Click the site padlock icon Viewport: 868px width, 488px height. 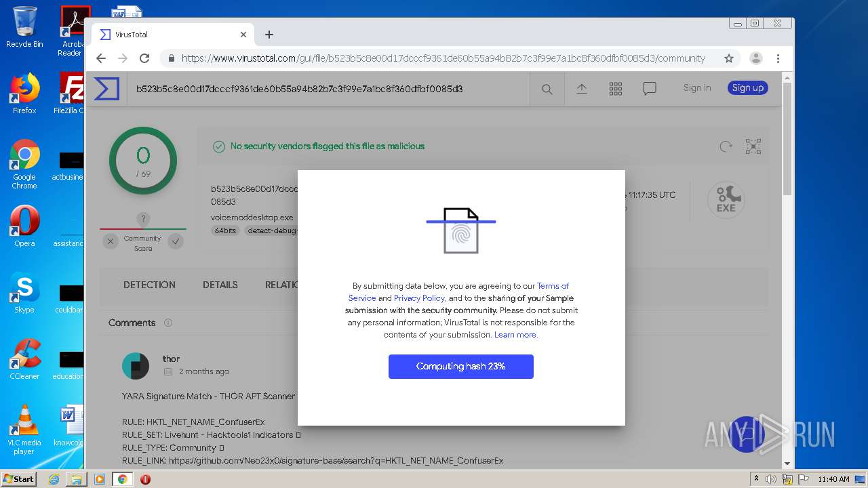click(x=172, y=58)
